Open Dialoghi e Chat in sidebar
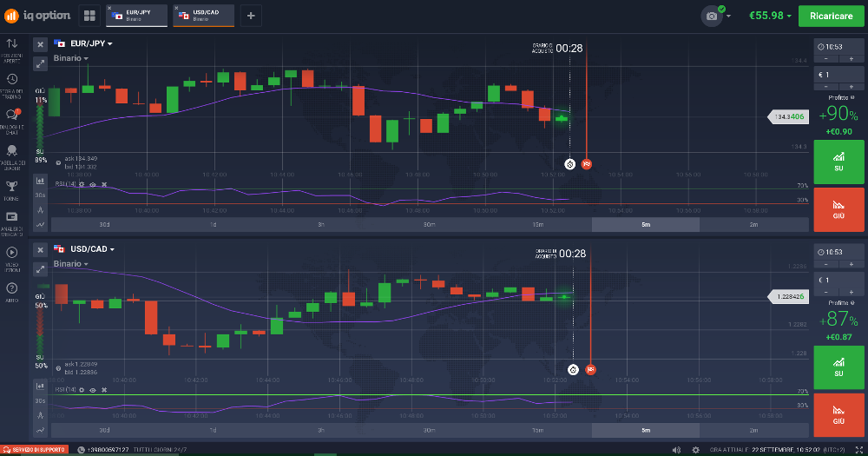Screen dimensions: 868x456 pos(12,121)
